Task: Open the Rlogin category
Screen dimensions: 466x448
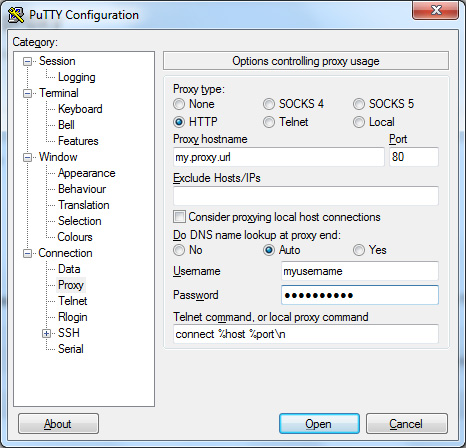Action: [x=72, y=317]
